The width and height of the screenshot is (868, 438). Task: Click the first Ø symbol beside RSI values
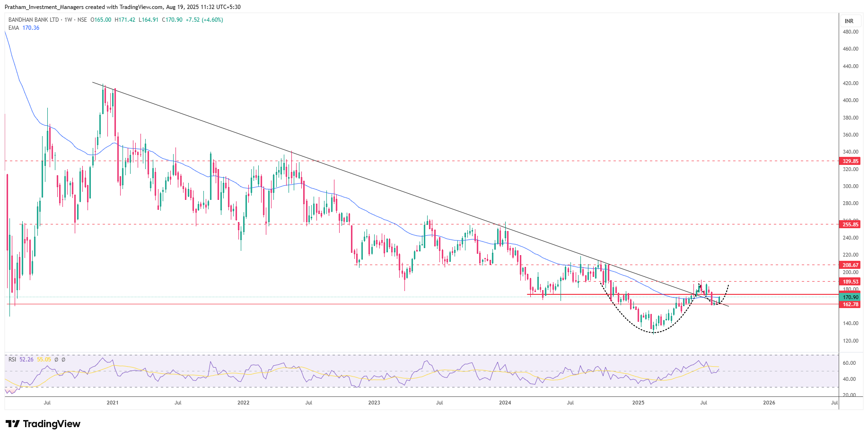pos(56,360)
